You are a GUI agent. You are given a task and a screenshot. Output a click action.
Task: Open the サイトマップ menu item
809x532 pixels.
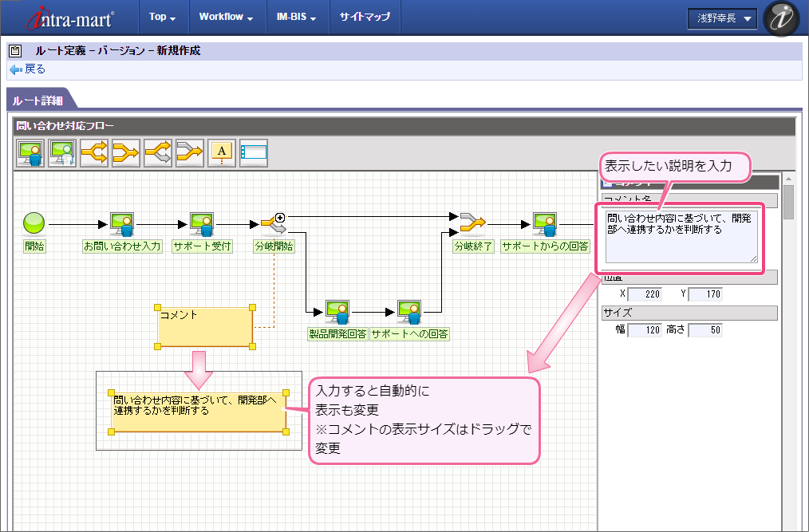click(365, 17)
